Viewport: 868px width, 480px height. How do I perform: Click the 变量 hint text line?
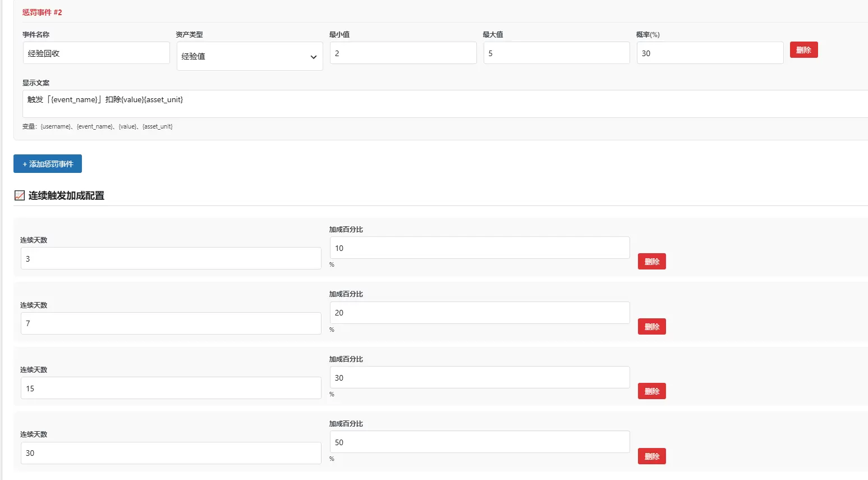tap(98, 126)
